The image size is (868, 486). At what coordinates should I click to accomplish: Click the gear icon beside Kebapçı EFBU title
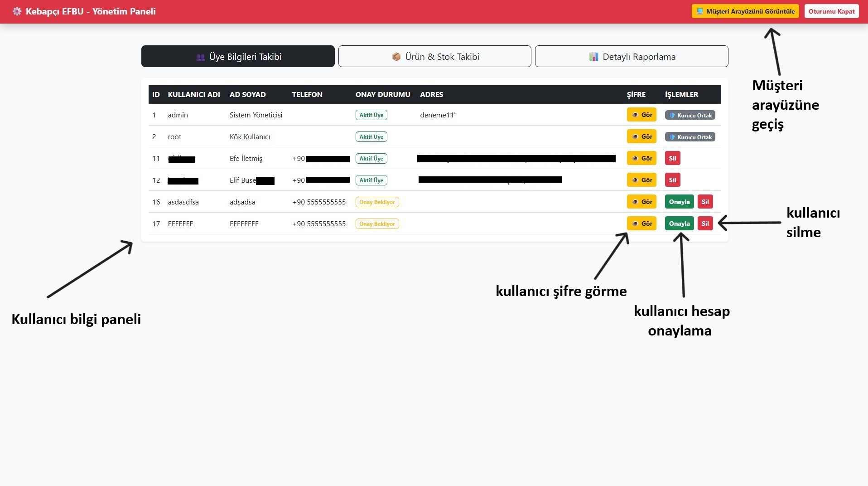[17, 11]
